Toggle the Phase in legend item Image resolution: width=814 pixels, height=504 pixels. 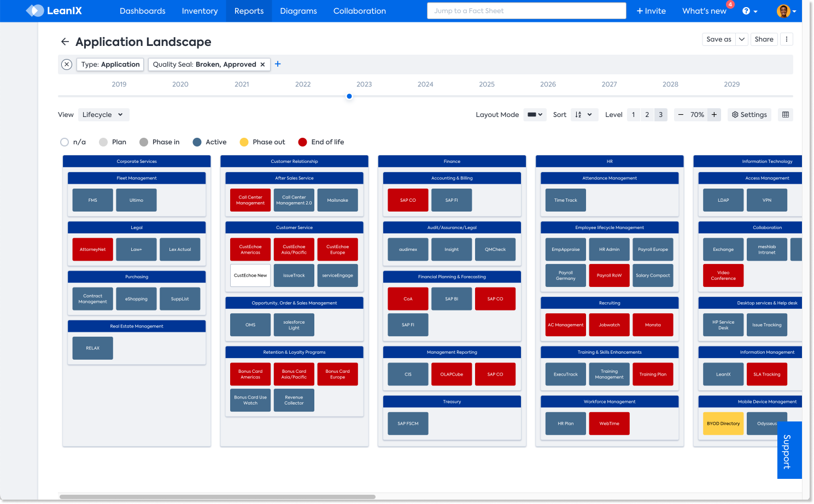[x=160, y=142]
